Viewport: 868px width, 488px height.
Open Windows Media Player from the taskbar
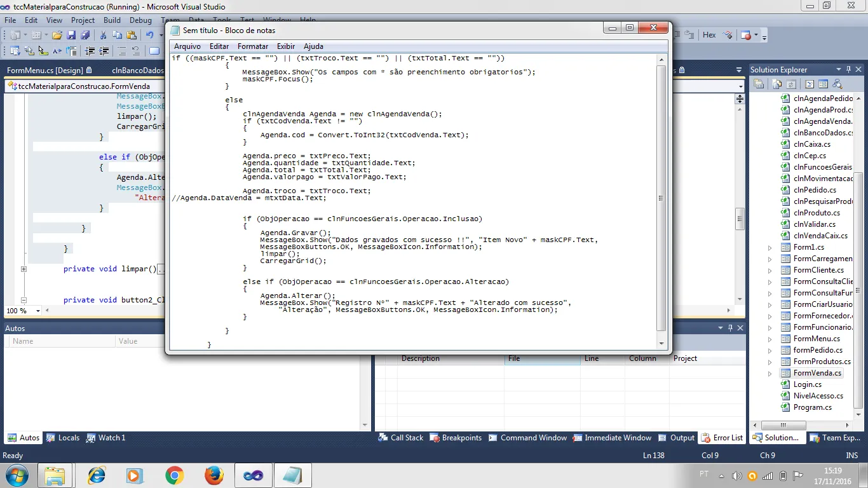point(134,475)
